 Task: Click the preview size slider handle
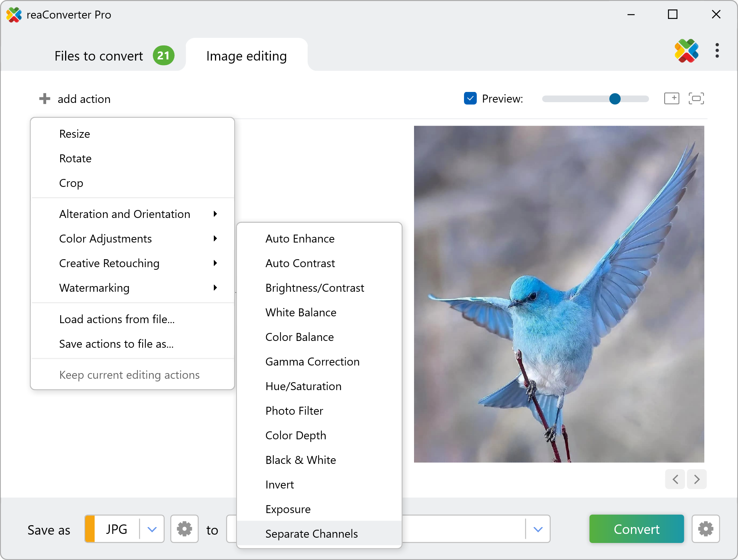point(615,99)
